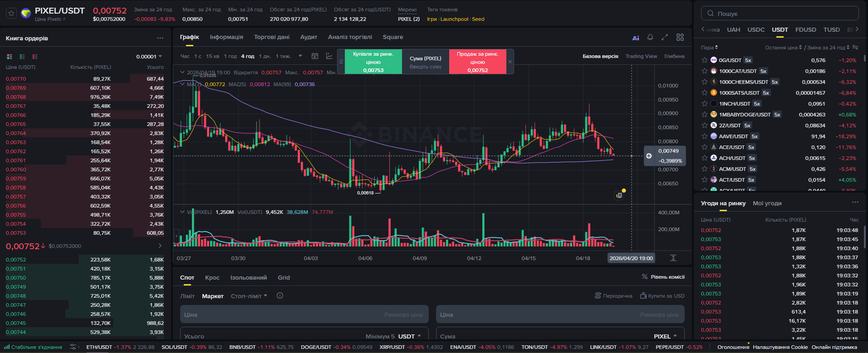The width and height of the screenshot is (868, 353).
Task: Open the fee level percent icon
Action: coord(645,276)
